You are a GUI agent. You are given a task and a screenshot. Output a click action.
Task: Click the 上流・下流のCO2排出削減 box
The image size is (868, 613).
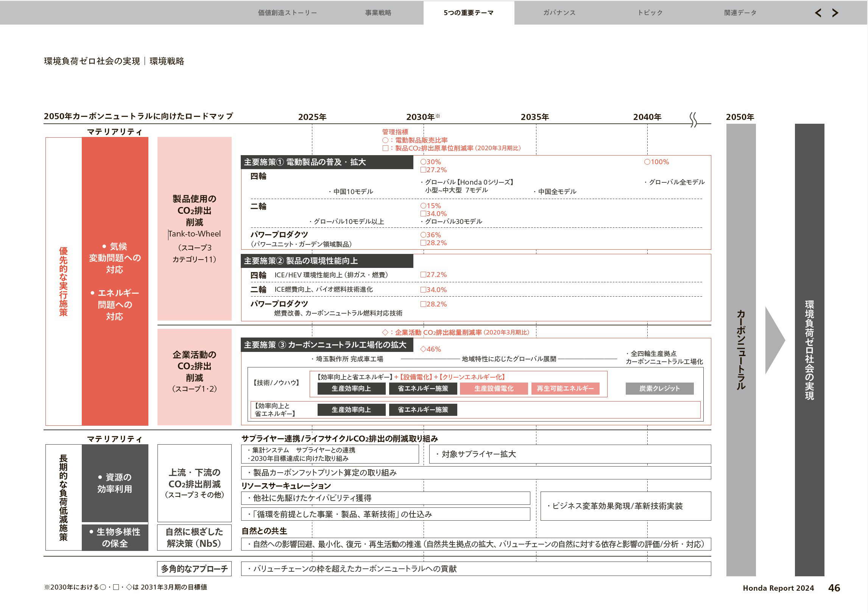coord(195,483)
